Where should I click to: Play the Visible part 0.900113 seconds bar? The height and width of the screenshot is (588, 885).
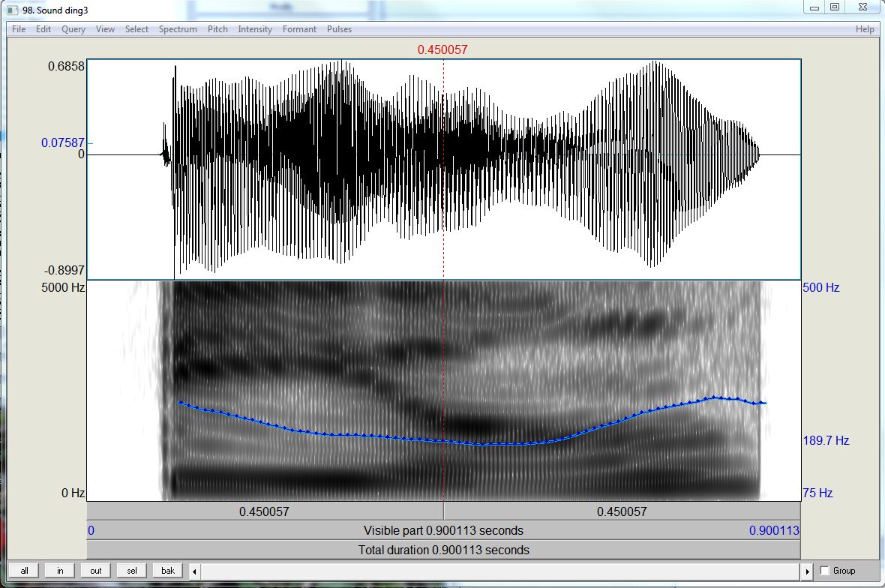coord(444,530)
